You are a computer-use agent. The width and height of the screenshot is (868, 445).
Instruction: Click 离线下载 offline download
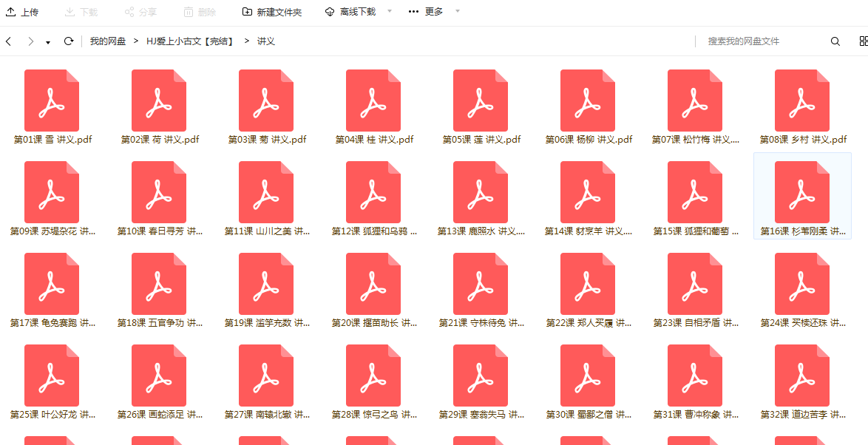(x=350, y=12)
